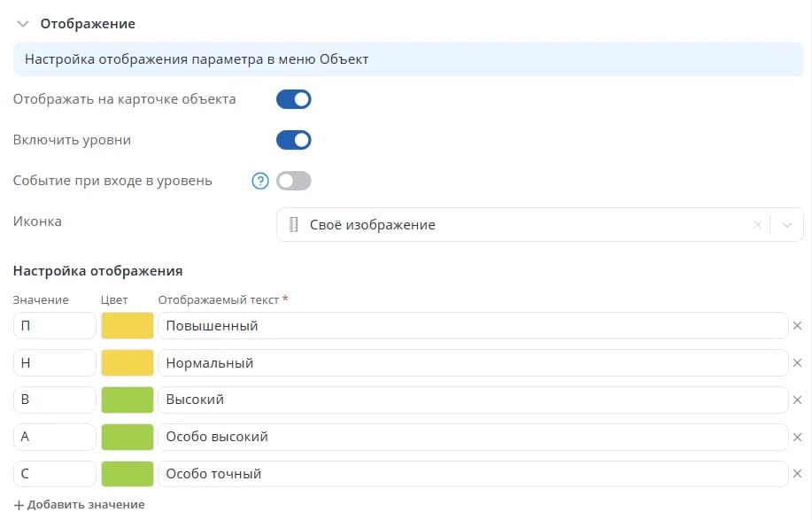Clear the Своё изображение selection
Screen dimensions: 812x520
click(x=757, y=225)
